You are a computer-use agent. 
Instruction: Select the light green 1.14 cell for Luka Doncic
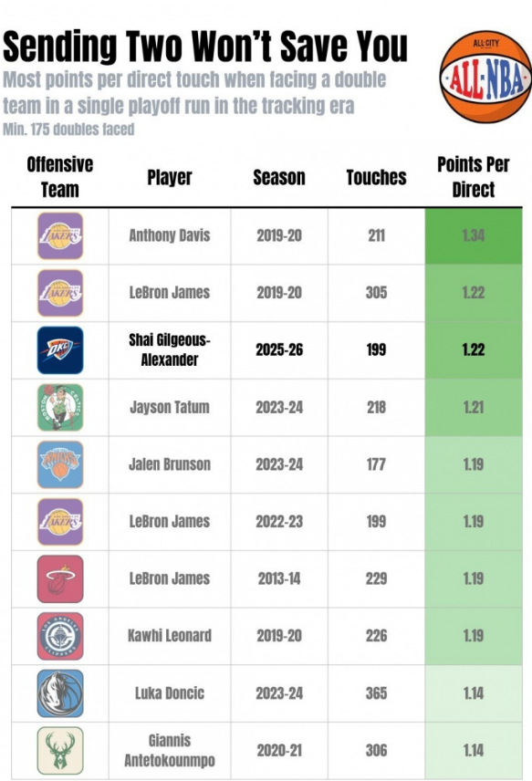click(x=474, y=693)
